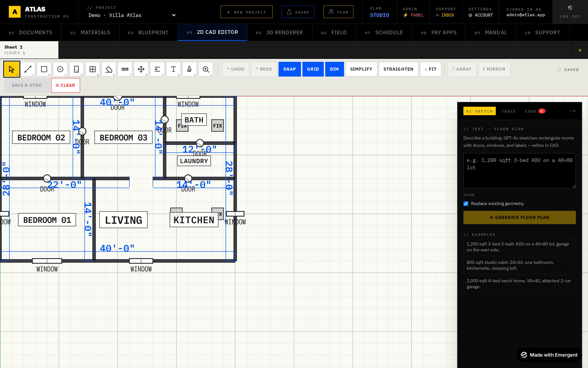This screenshot has width=588, height=368.
Task: Click the Simplify button
Action: tap(361, 69)
